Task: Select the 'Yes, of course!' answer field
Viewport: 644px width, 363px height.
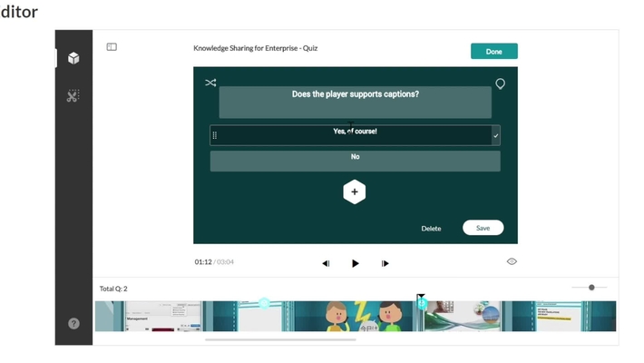Action: 355,135
